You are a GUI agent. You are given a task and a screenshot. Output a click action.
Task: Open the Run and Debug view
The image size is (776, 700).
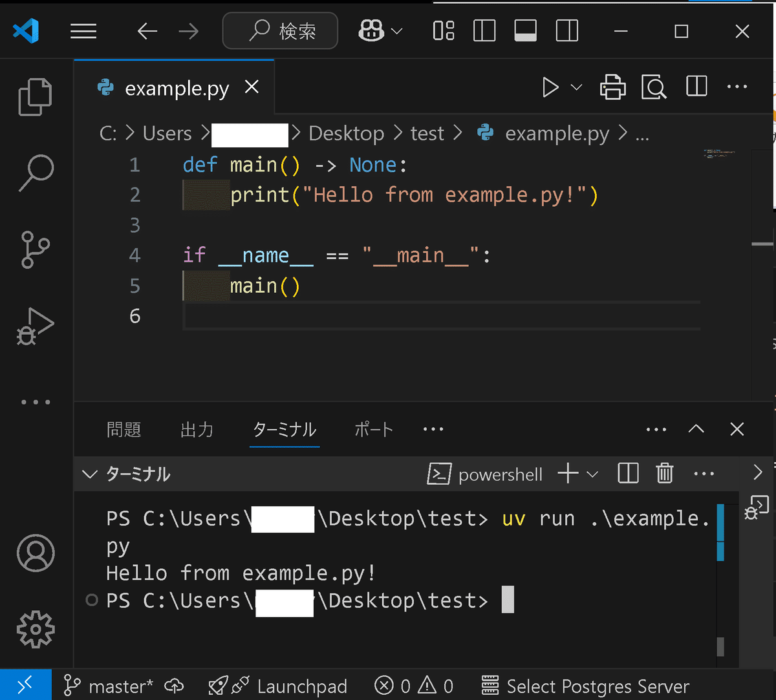tap(35, 326)
